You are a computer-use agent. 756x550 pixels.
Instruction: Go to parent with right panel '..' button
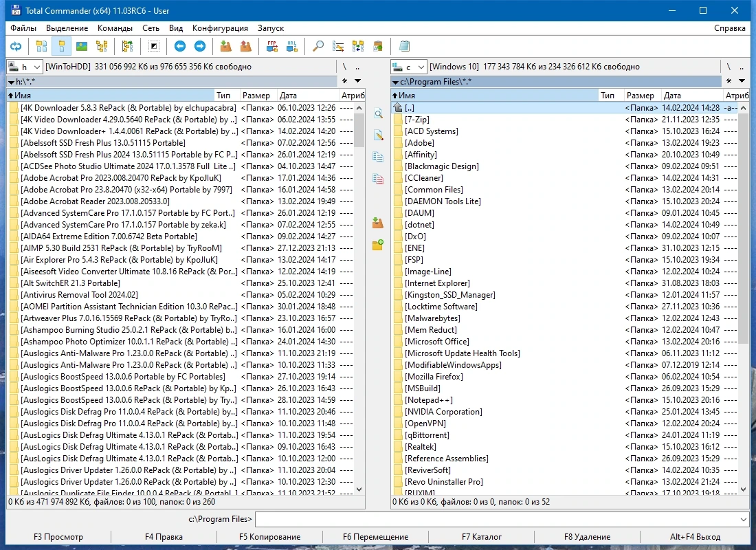point(742,67)
